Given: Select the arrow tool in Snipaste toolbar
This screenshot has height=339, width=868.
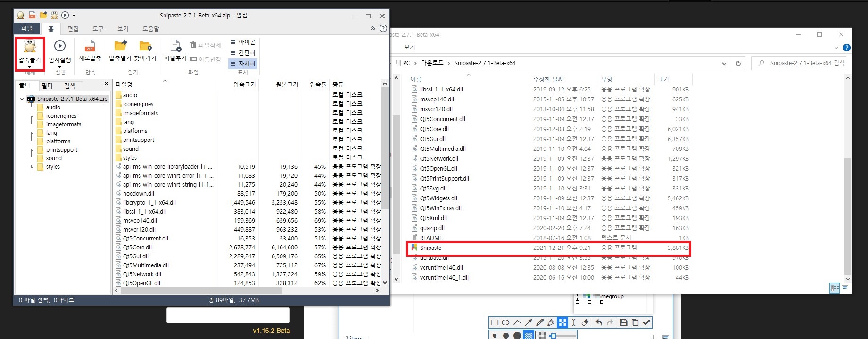Looking at the screenshot, I should pos(529,322).
